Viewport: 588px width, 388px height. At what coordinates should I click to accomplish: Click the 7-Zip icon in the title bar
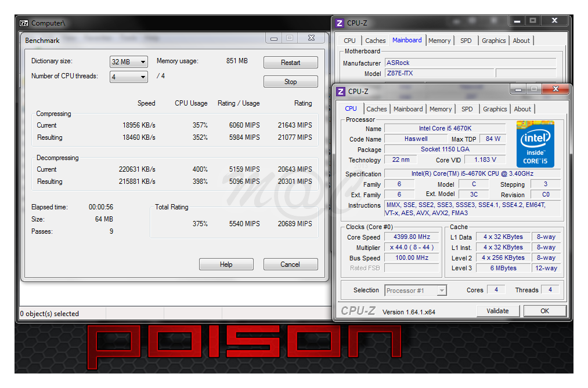[24, 23]
